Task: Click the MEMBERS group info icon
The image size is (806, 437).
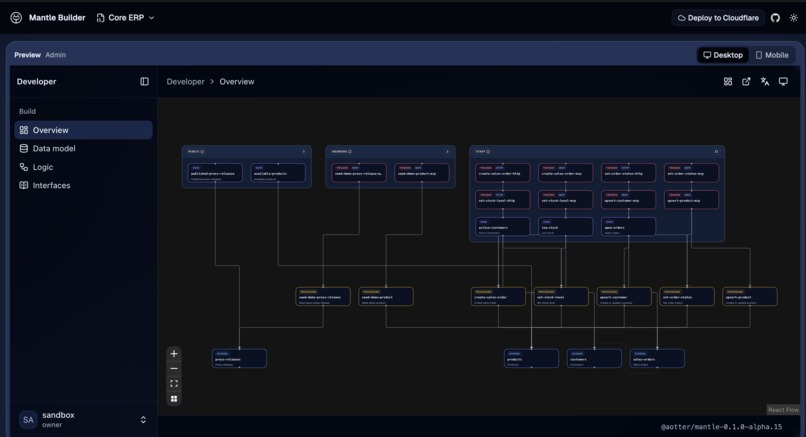Action: pos(350,152)
